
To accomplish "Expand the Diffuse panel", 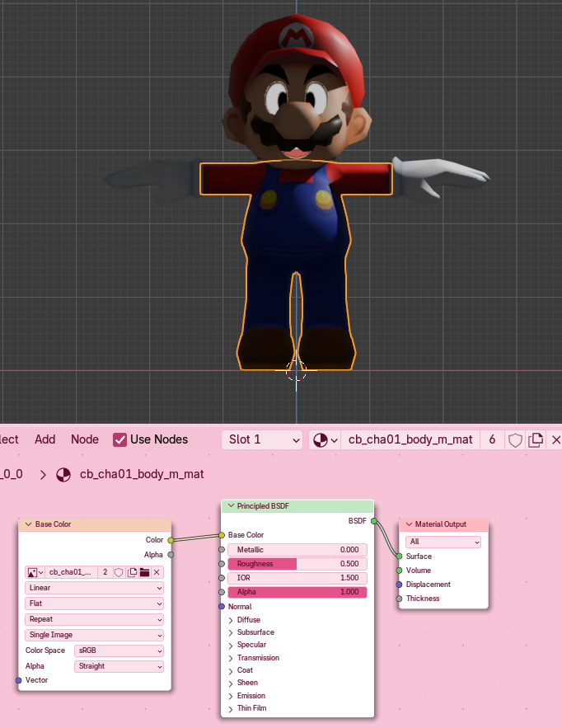I will coord(231,620).
